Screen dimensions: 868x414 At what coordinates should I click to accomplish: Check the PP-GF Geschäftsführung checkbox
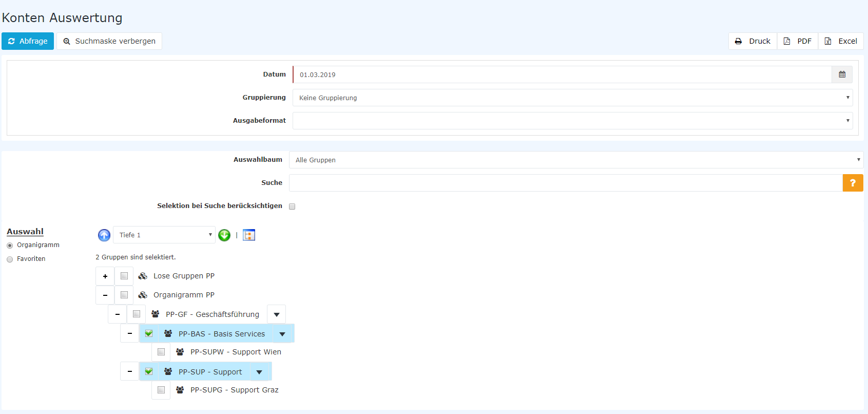pos(136,314)
